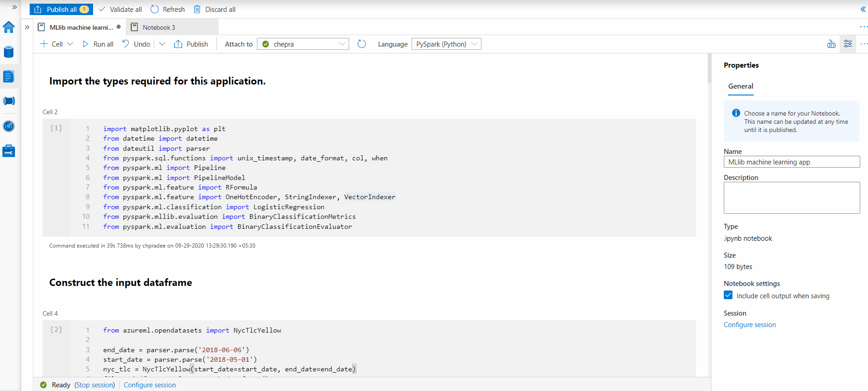The width and height of the screenshot is (868, 391).
Task: Click Refresh in top toolbar
Action: pyautogui.click(x=167, y=9)
